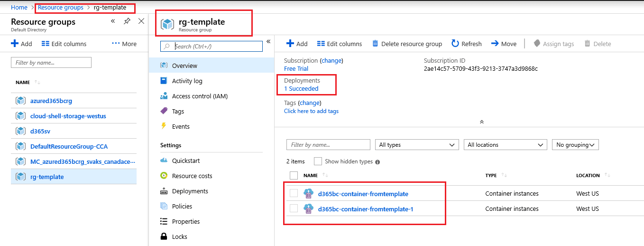
Task: Click the Properties list icon
Action: pyautogui.click(x=164, y=221)
